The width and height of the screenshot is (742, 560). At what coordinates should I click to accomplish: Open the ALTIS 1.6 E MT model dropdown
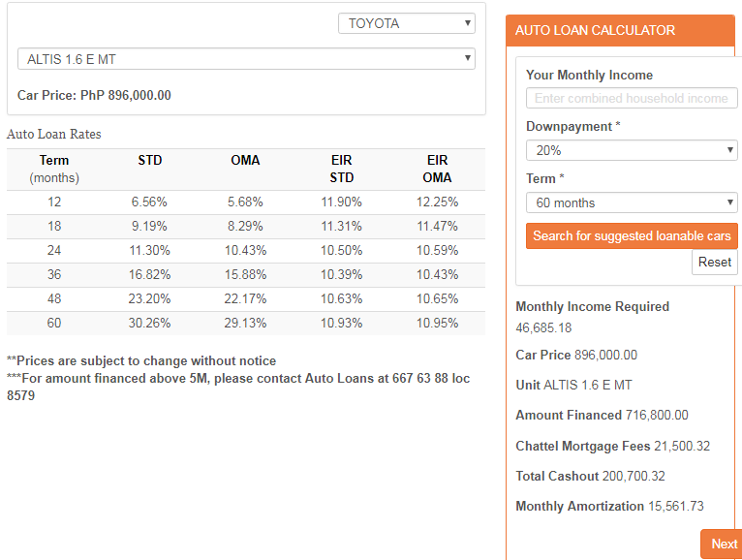tap(246, 59)
